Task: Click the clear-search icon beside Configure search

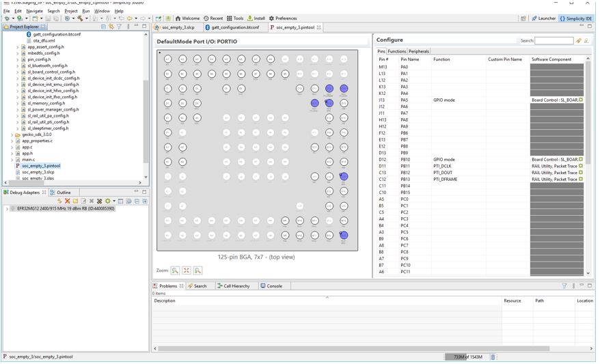Action: point(586,40)
